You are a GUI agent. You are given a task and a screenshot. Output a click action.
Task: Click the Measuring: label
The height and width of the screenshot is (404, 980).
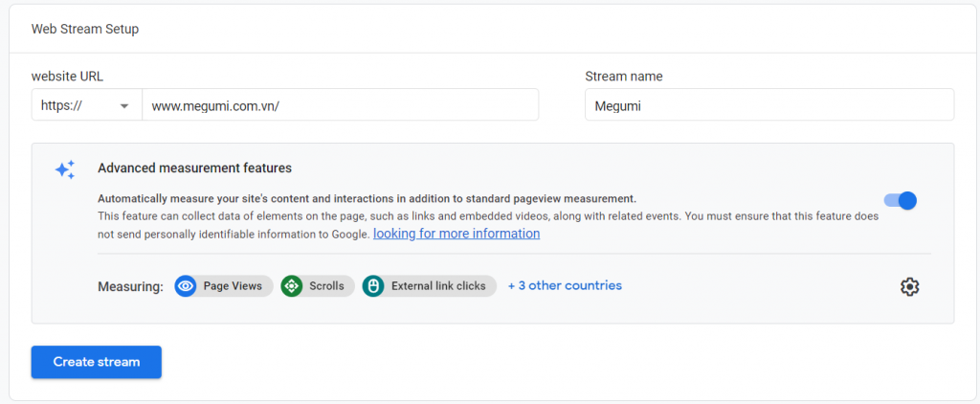click(130, 286)
